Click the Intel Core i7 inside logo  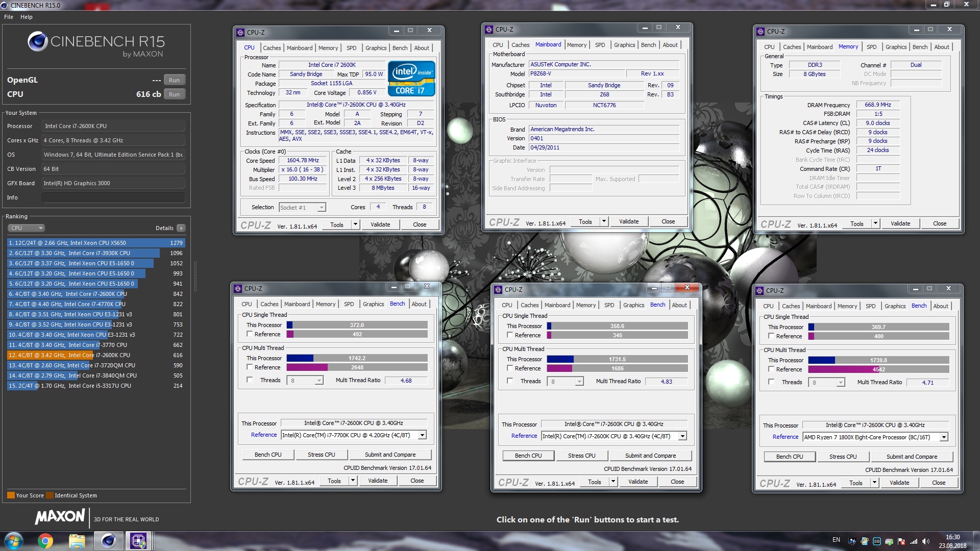(x=411, y=79)
